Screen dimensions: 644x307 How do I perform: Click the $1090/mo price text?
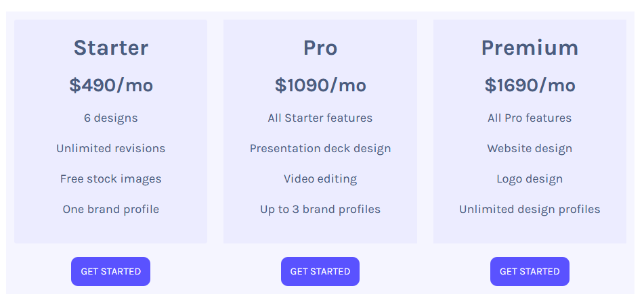pos(320,85)
